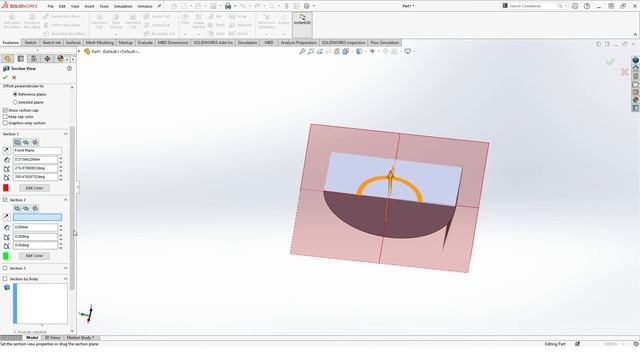Select Front plane button in Section 1

[17, 142]
